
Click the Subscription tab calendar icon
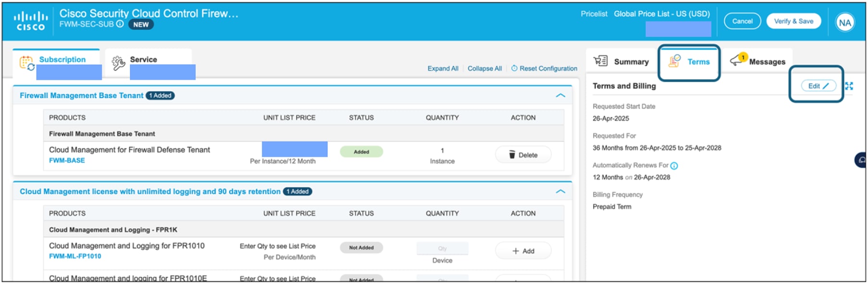(26, 63)
